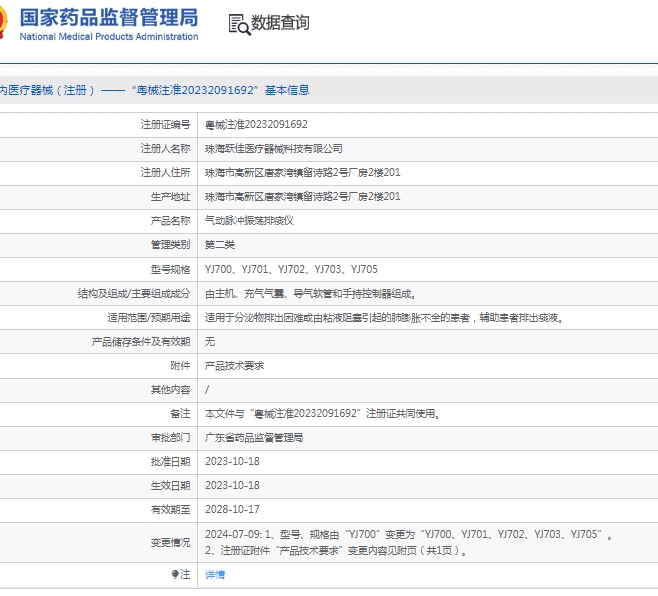Click the 有效期至 label
Viewport: 658px width, 596px height.
pyautogui.click(x=170, y=510)
